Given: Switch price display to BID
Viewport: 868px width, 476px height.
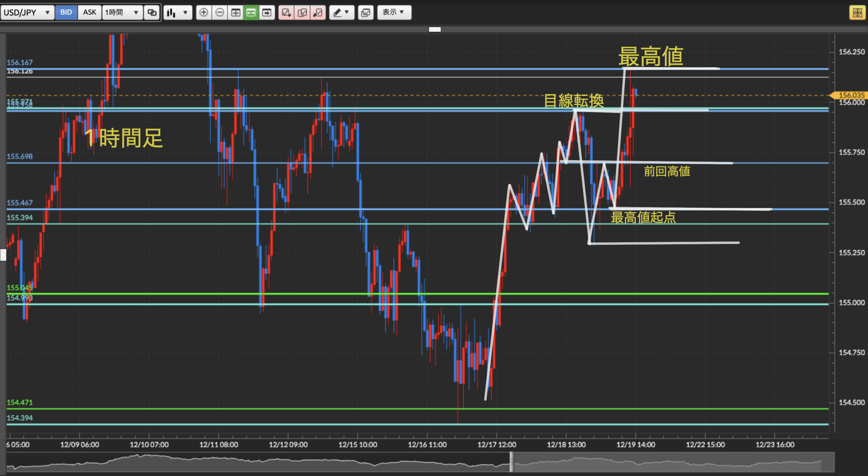Looking at the screenshot, I should coord(66,13).
